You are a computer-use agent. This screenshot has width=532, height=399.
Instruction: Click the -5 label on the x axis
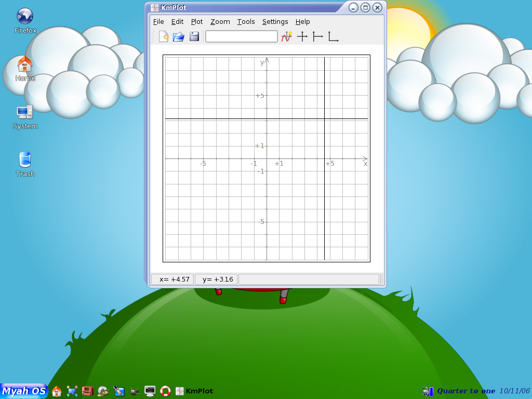(x=203, y=164)
